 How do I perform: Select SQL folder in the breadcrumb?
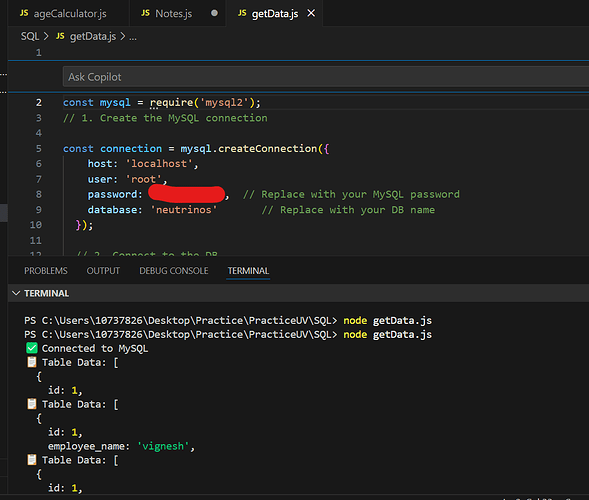pos(30,36)
